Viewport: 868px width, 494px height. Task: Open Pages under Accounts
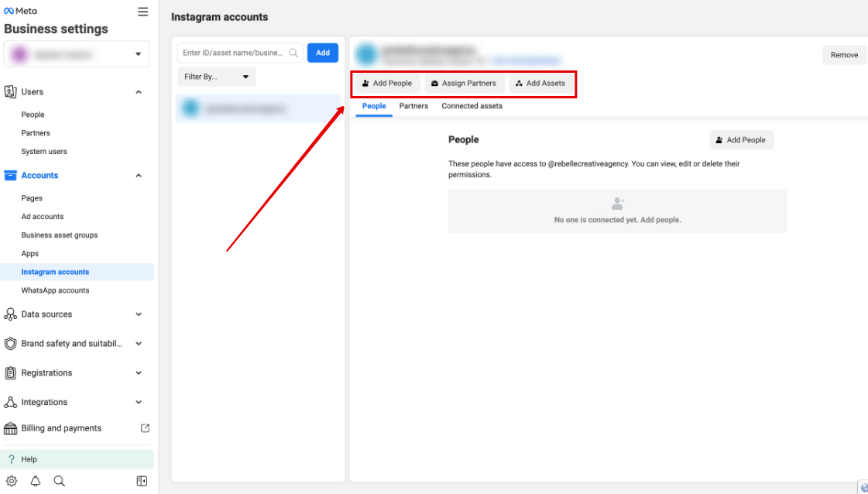(32, 198)
